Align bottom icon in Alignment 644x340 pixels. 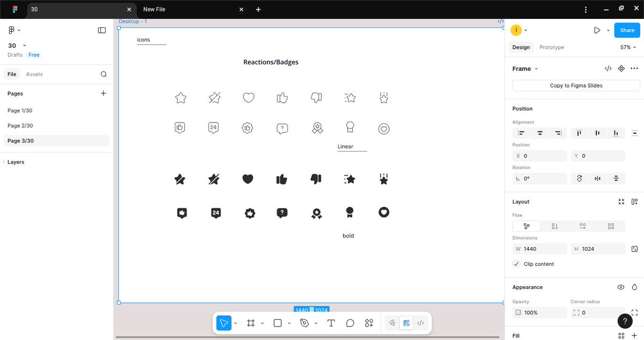(x=616, y=133)
